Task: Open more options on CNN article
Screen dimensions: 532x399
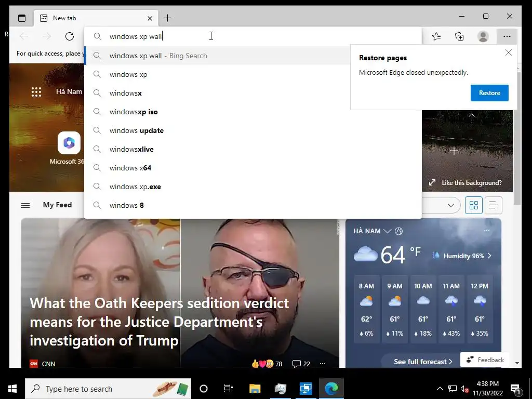Action: [x=323, y=364]
